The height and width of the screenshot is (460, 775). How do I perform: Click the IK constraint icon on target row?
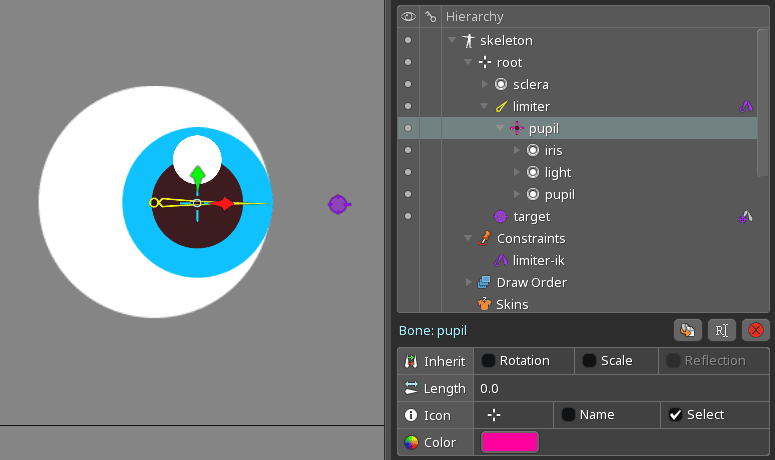tap(746, 216)
